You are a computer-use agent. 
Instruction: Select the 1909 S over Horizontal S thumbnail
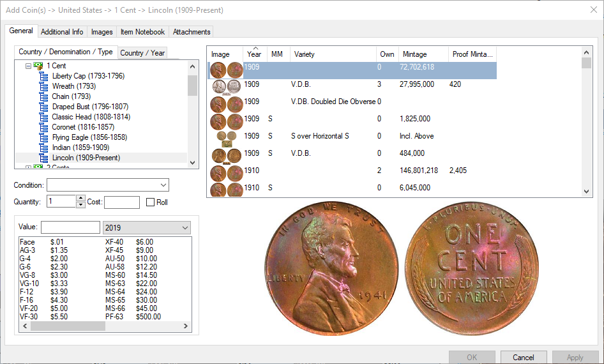227,139
